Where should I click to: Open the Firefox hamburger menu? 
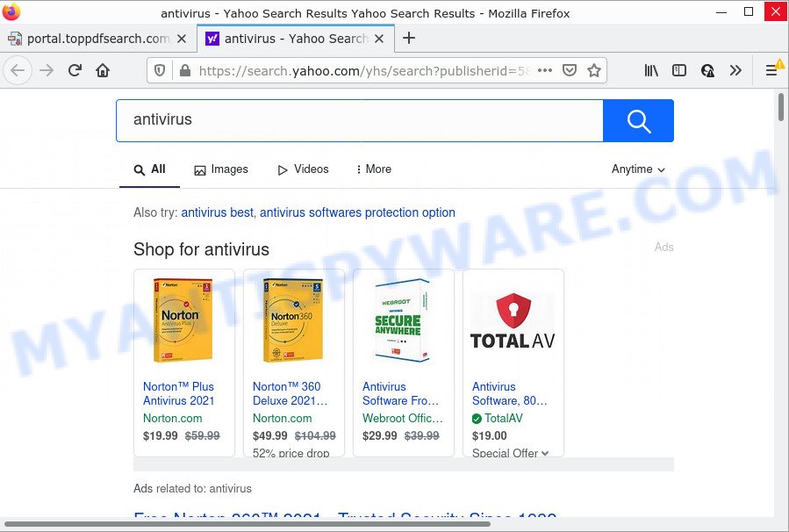click(x=771, y=70)
